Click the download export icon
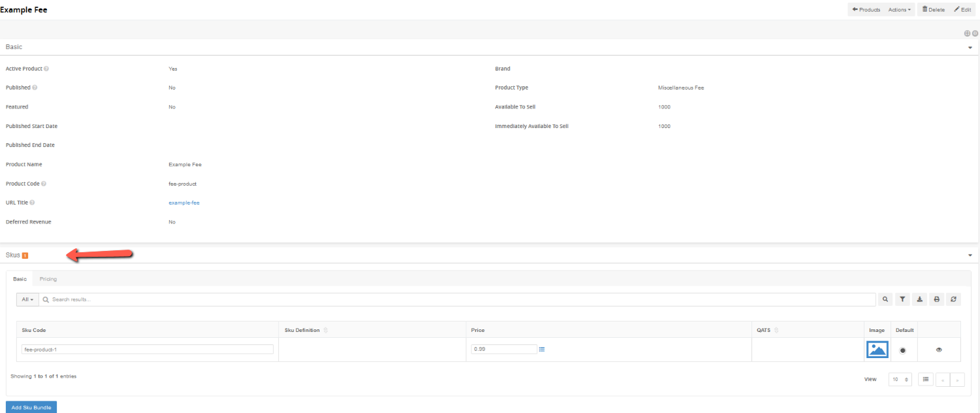Viewport: 980px width, 413px height. click(x=919, y=299)
